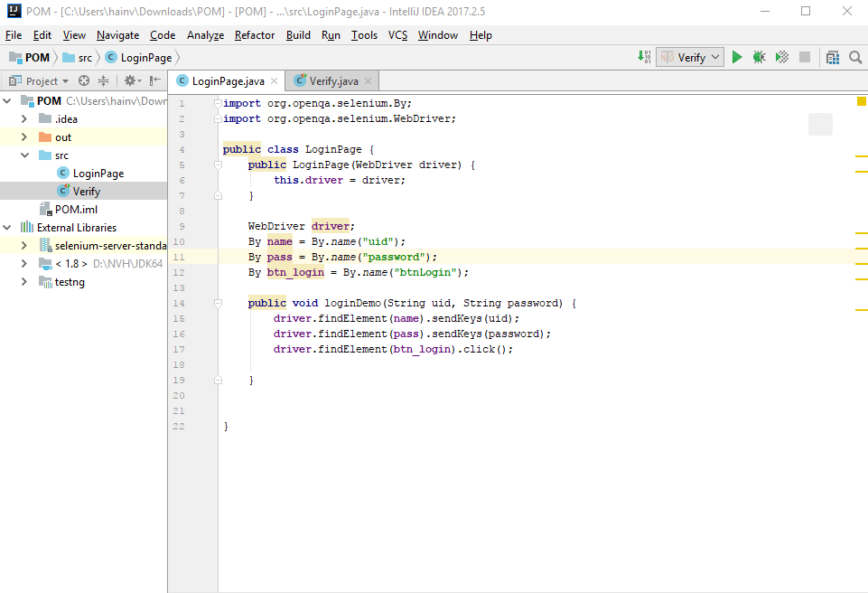Open the Refactor menu
Viewport: 868px width, 593px height.
(x=254, y=35)
